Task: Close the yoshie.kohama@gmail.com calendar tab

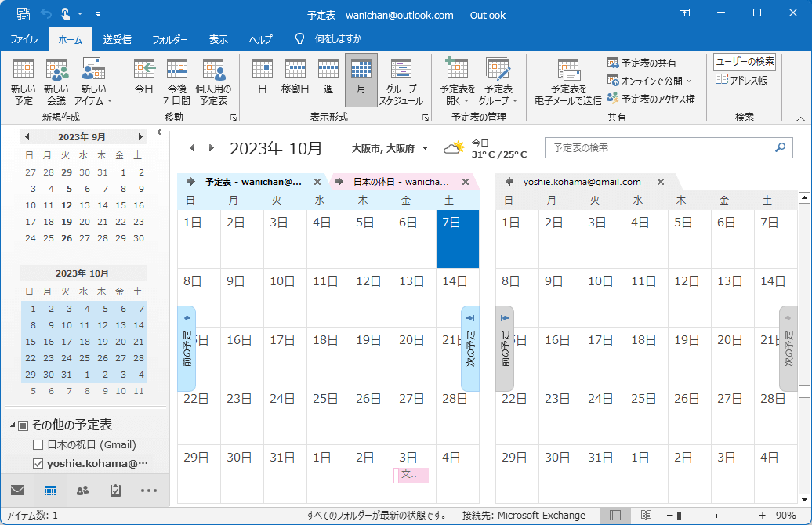Action: tap(661, 182)
